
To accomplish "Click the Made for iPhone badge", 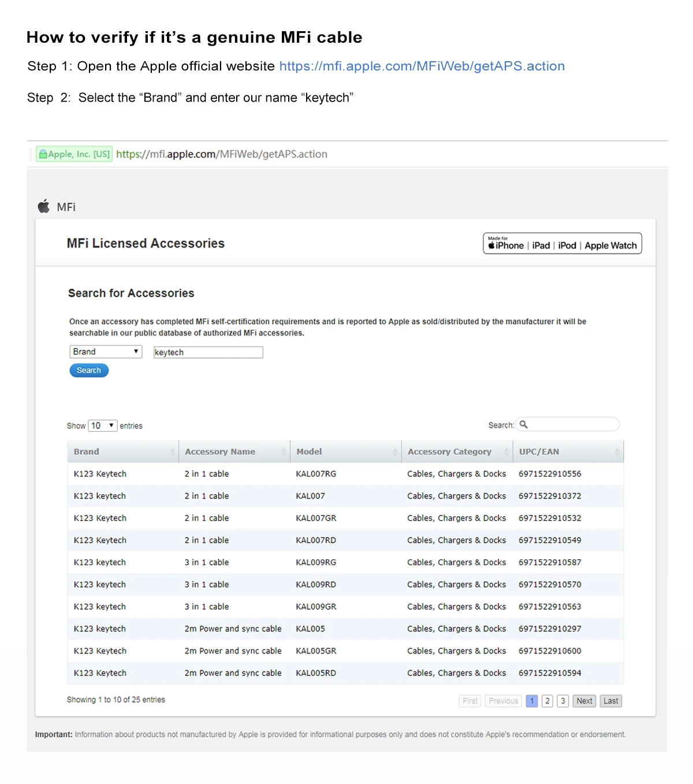I will pos(562,244).
